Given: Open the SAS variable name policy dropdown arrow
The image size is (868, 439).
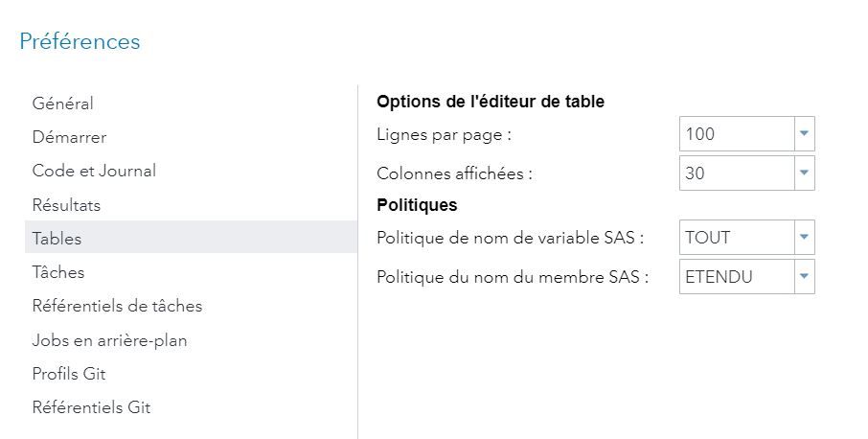Looking at the screenshot, I should [805, 237].
